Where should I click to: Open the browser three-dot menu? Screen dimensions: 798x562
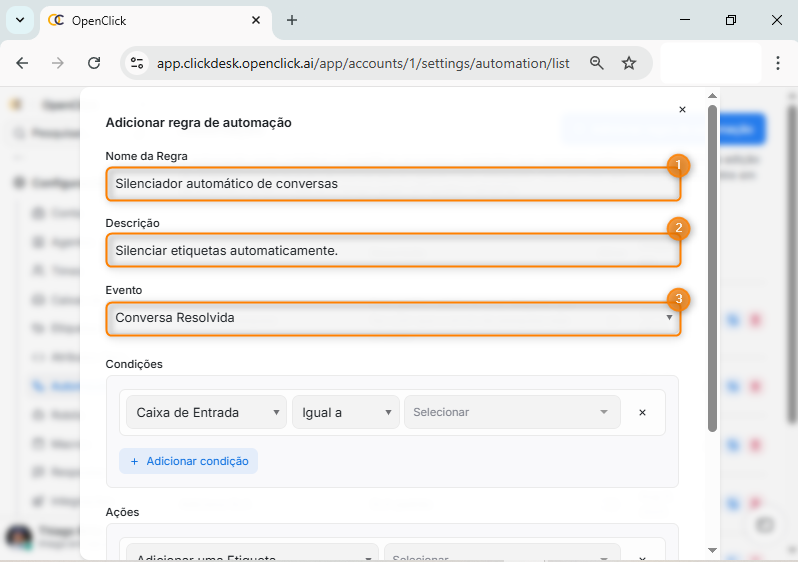(x=778, y=63)
